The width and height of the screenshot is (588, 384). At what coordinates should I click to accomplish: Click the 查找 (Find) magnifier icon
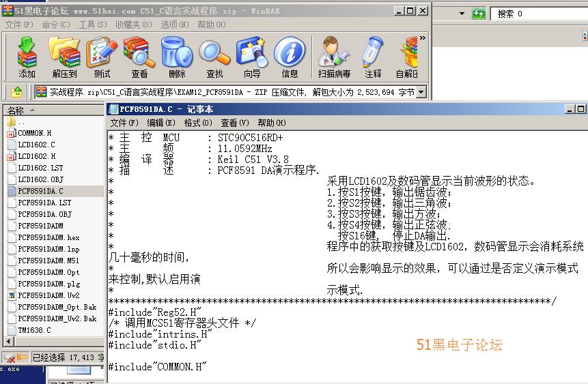click(x=214, y=57)
